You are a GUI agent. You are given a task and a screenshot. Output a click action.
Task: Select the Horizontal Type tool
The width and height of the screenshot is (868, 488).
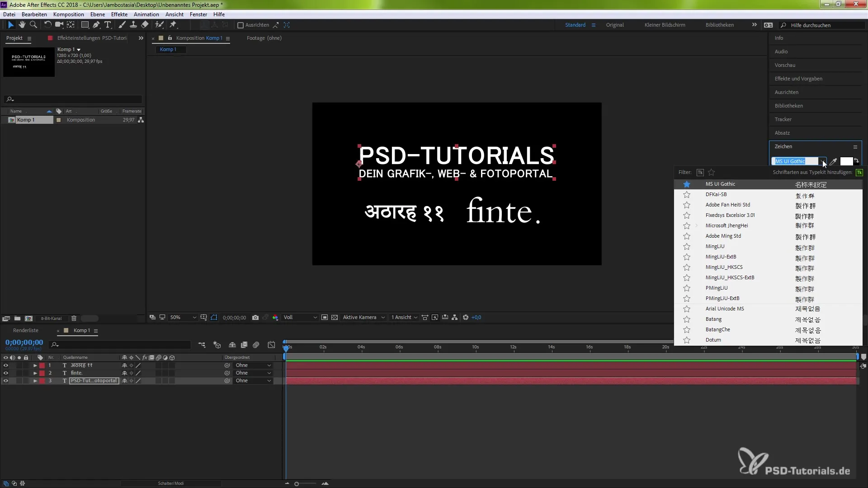coord(108,25)
